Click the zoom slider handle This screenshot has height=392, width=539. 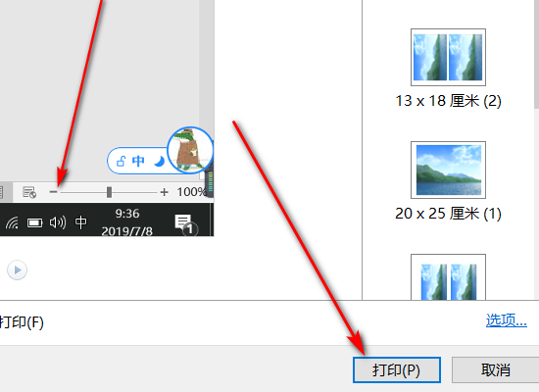coord(109,192)
